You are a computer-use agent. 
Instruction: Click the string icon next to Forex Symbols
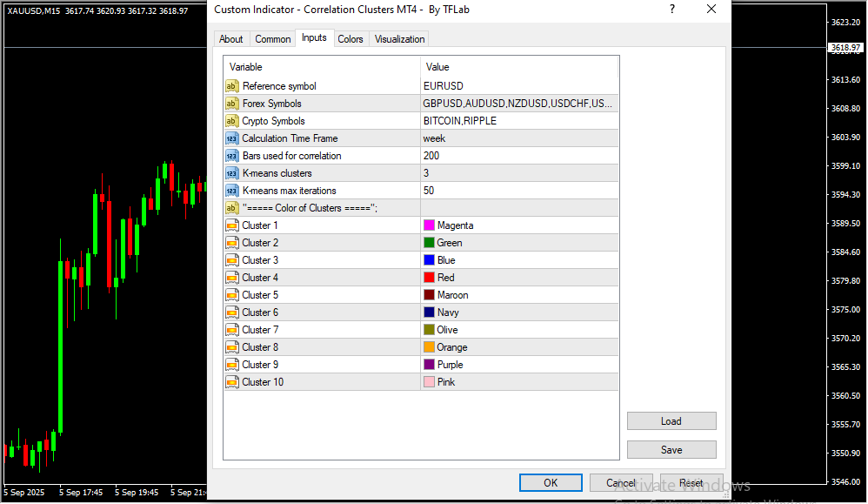pos(231,104)
